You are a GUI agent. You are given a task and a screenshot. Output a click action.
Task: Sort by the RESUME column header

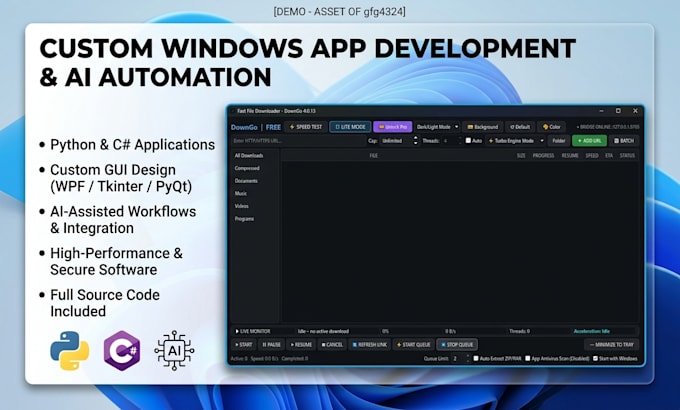[570, 155]
